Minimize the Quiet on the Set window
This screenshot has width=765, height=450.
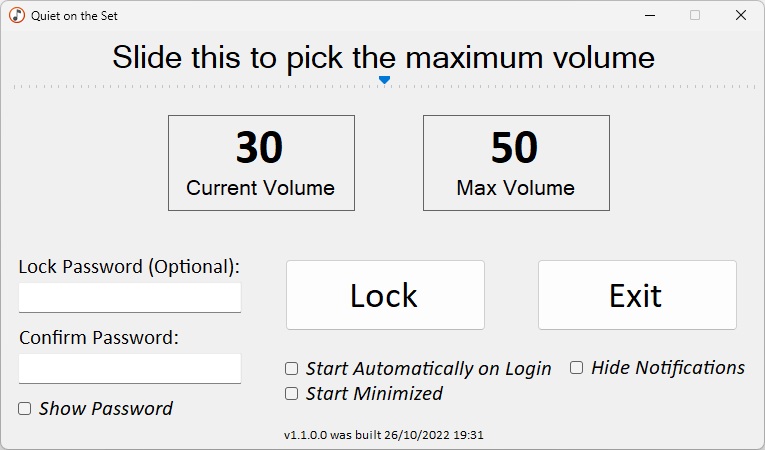point(650,16)
